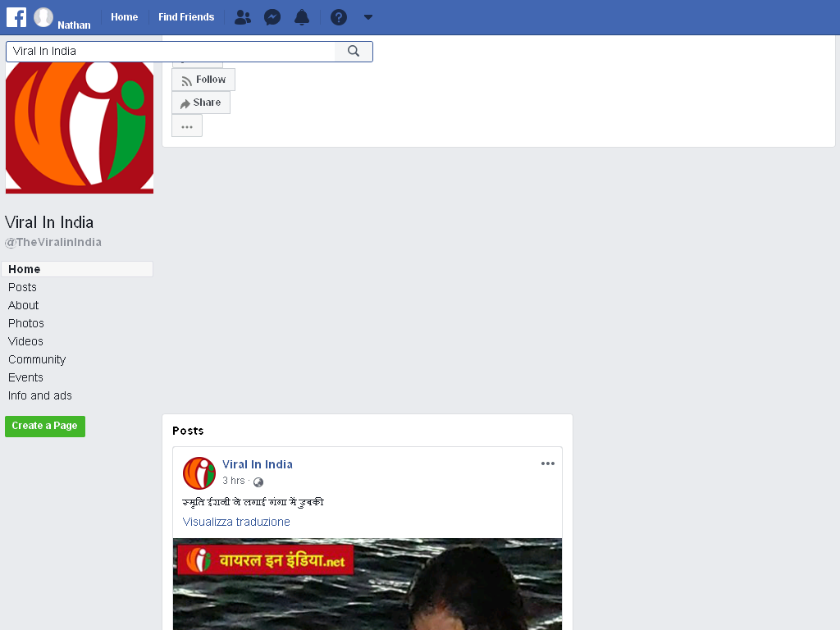Open the Posts sidebar tab

(x=22, y=287)
